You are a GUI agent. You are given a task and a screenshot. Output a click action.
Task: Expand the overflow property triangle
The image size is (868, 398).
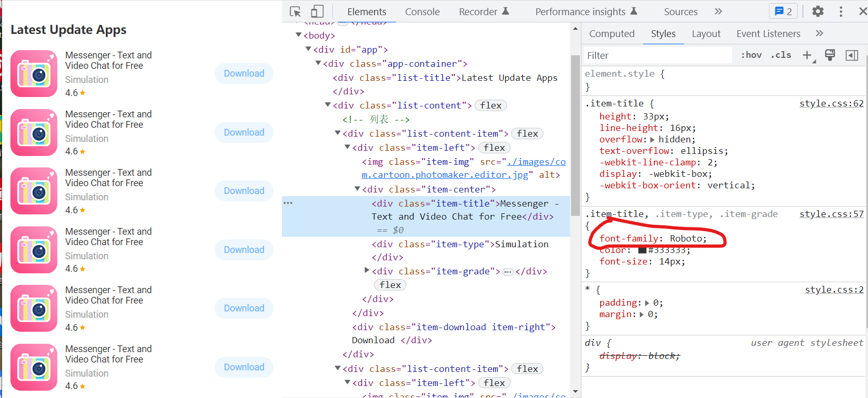652,140
